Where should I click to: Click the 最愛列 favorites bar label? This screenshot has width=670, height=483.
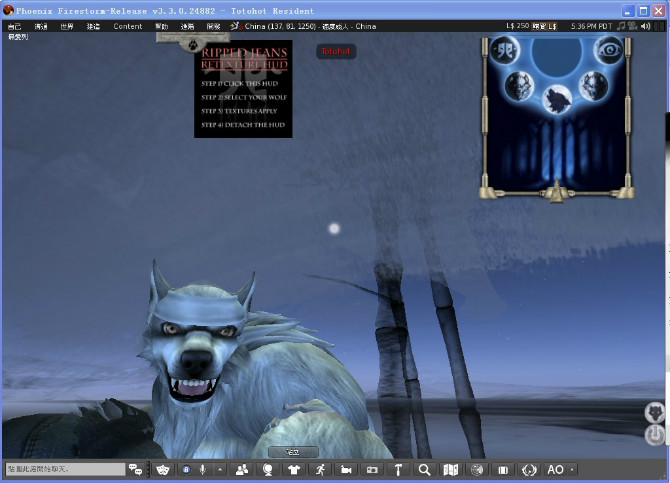[x=18, y=37]
